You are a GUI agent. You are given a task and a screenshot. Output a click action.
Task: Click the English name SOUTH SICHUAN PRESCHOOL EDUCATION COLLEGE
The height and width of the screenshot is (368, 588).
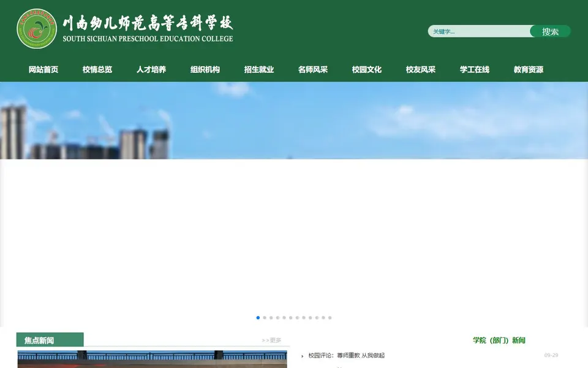(148, 39)
